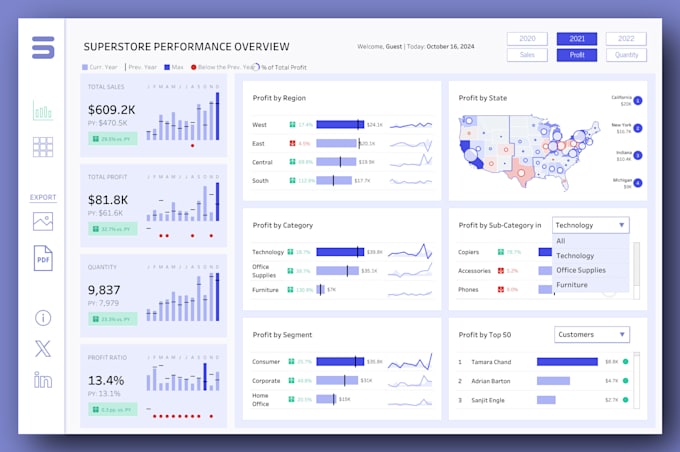Click red indicator icon for Accessories
Screen dimensions: 680x452
coord(501,271)
